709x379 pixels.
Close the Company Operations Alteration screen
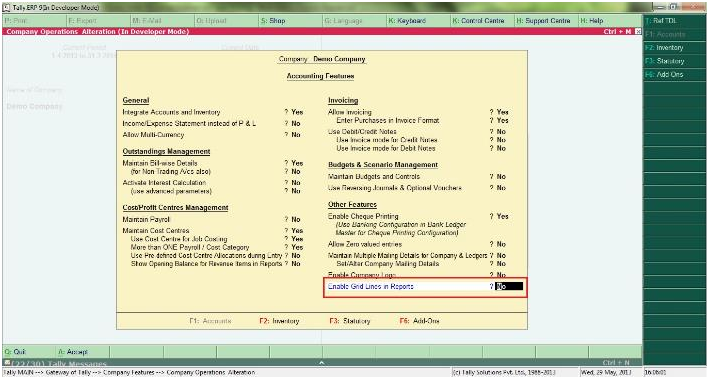[x=638, y=32]
